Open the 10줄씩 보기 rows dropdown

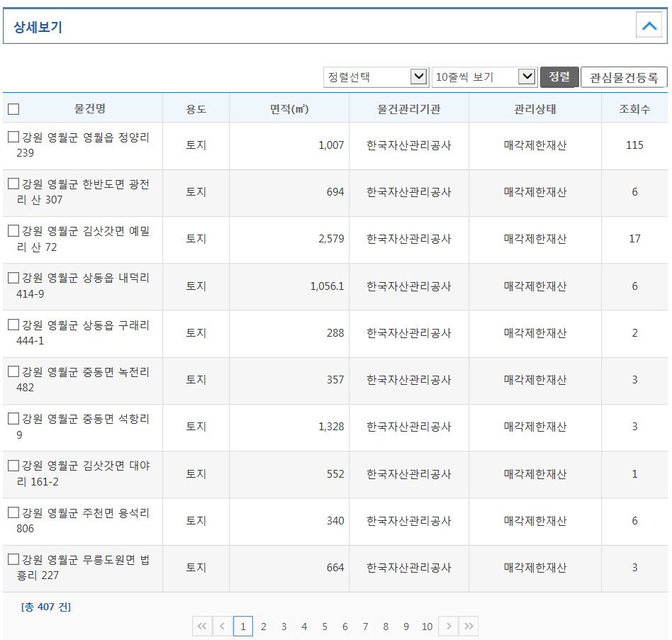484,77
